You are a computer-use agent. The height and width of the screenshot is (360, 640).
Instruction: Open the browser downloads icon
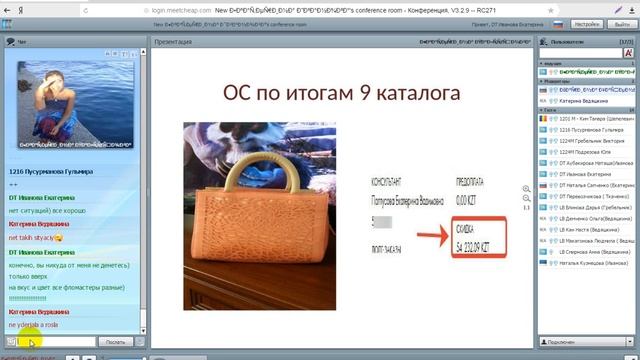pos(631,10)
